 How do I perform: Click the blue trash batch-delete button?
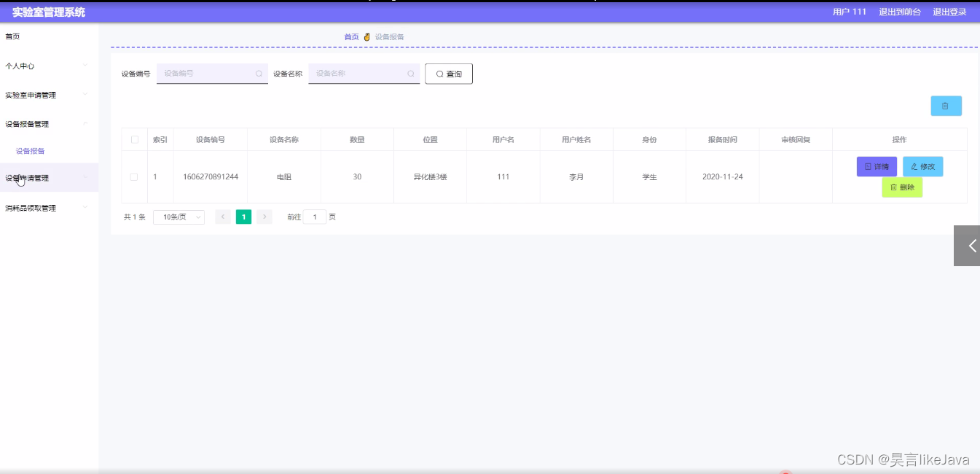(x=946, y=106)
